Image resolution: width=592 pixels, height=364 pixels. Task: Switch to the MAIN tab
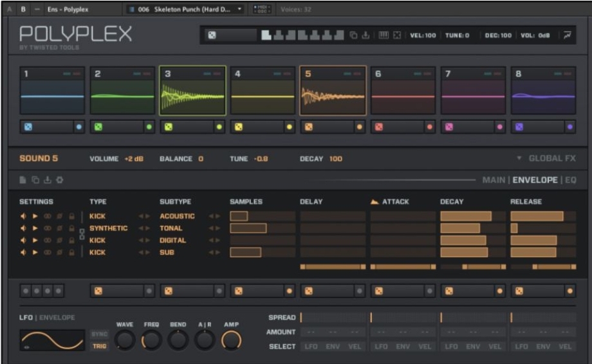click(494, 180)
